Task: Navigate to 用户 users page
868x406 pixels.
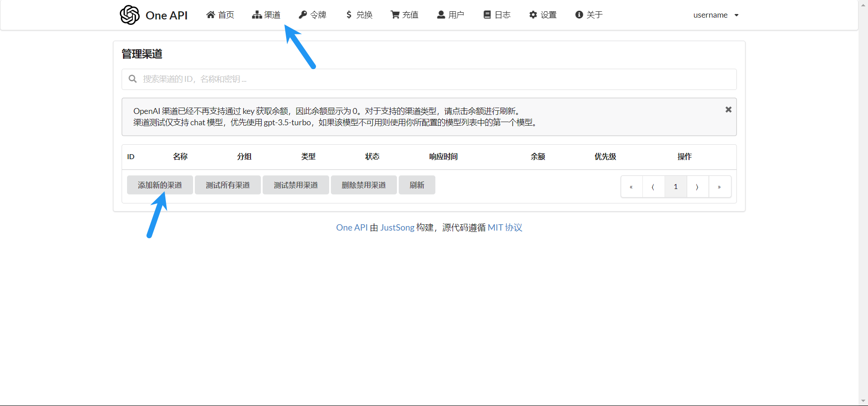Action: tap(450, 15)
